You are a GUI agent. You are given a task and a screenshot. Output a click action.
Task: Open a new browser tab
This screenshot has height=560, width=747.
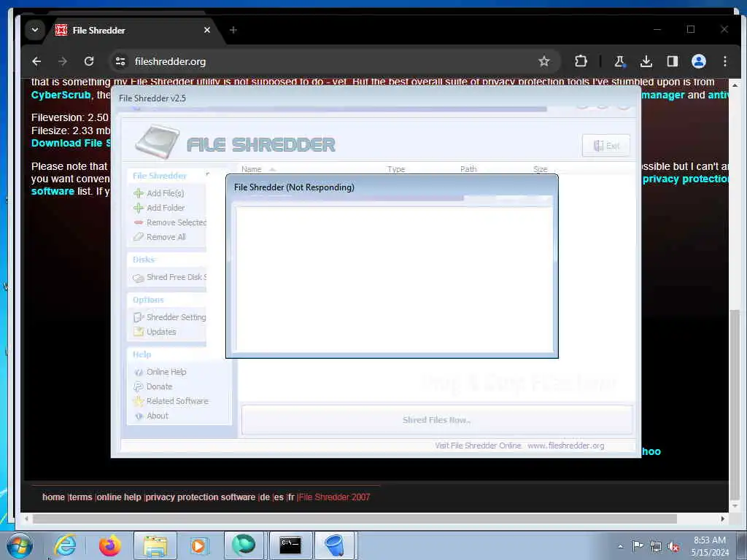[233, 30]
